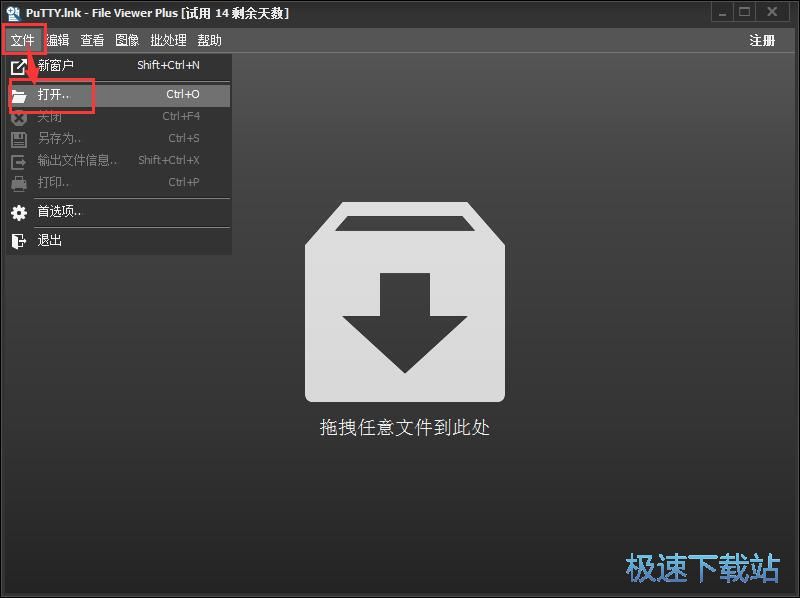Select the open folder icon beside 打开

pyautogui.click(x=21, y=95)
